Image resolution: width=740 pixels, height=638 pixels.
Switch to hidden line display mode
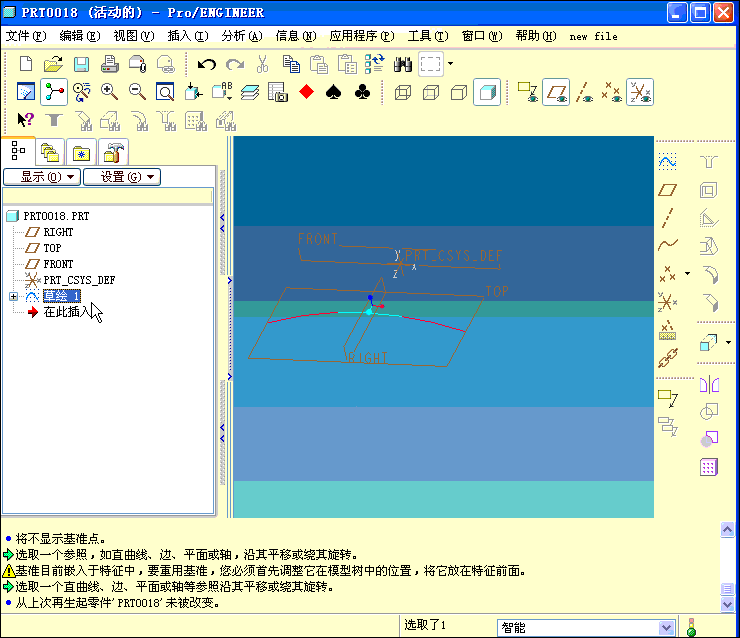point(431,92)
